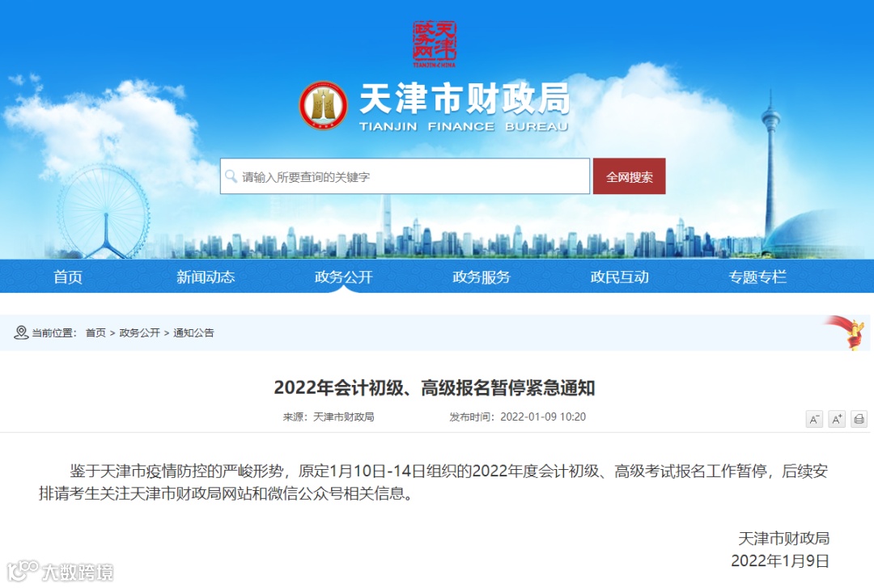Click the Tianjin Finance Bureau emblem logo
The image size is (874, 588).
(323, 105)
